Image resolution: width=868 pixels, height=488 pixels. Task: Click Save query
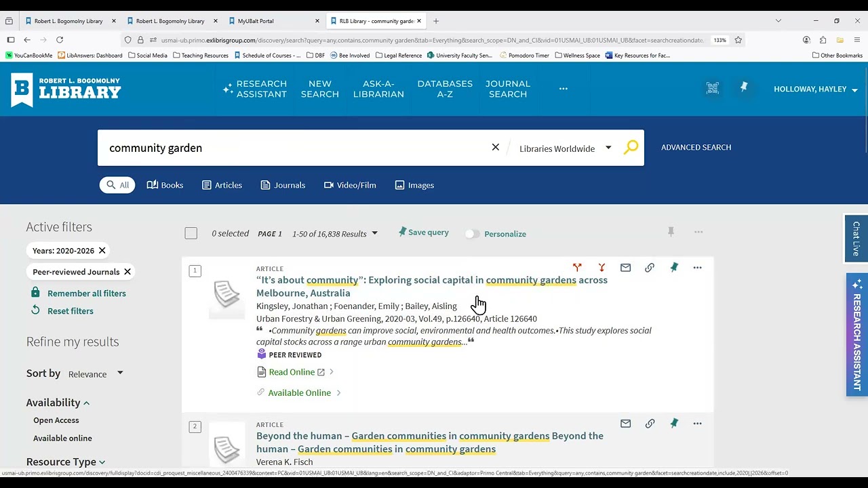click(x=423, y=232)
